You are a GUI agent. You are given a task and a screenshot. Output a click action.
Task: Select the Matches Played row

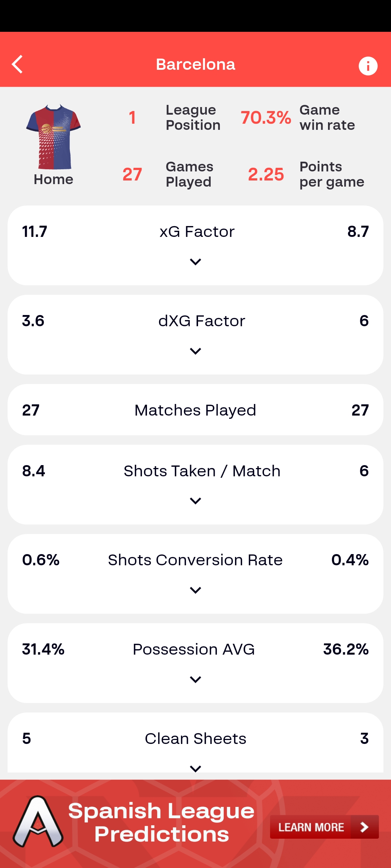click(195, 410)
